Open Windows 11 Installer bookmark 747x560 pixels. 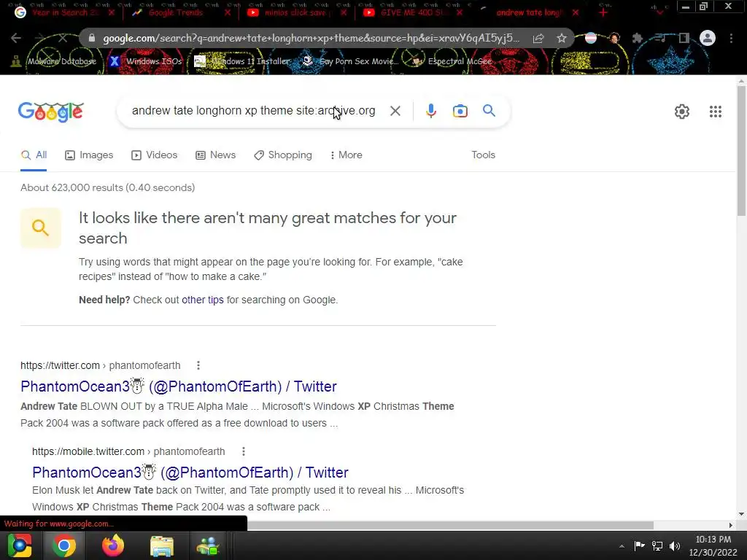point(242,61)
